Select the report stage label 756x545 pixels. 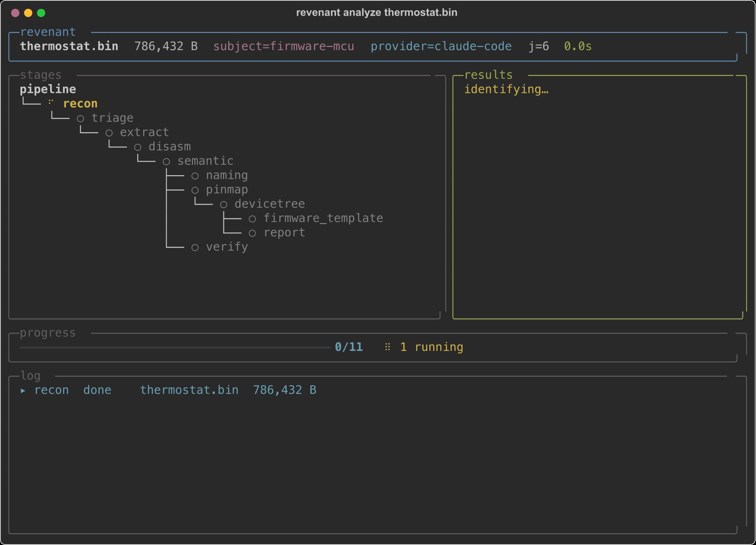[285, 233]
